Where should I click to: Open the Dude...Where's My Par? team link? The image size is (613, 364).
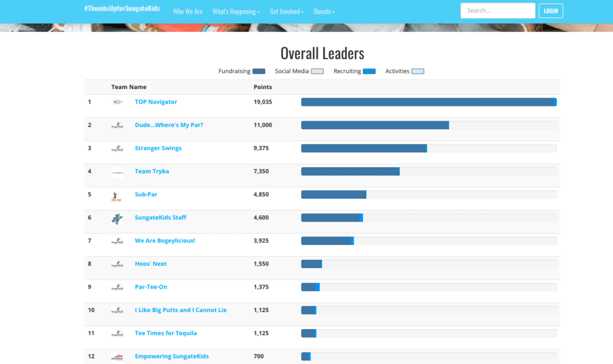coord(169,125)
